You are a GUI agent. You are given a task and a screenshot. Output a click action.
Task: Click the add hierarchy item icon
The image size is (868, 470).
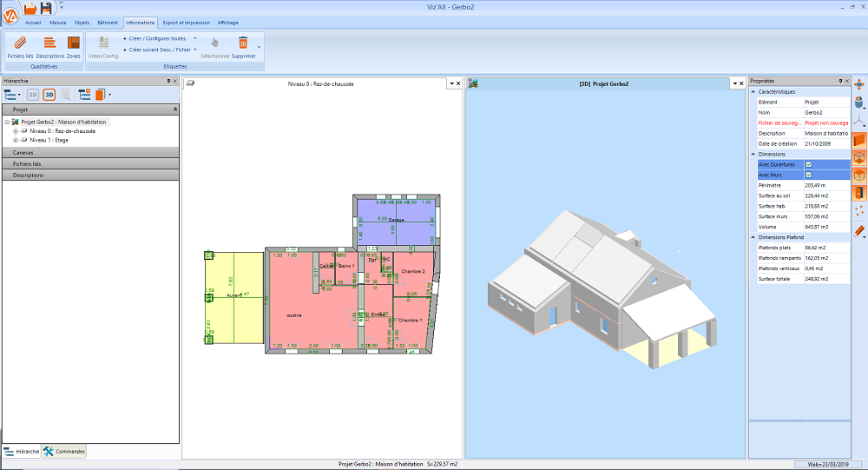coord(84,95)
